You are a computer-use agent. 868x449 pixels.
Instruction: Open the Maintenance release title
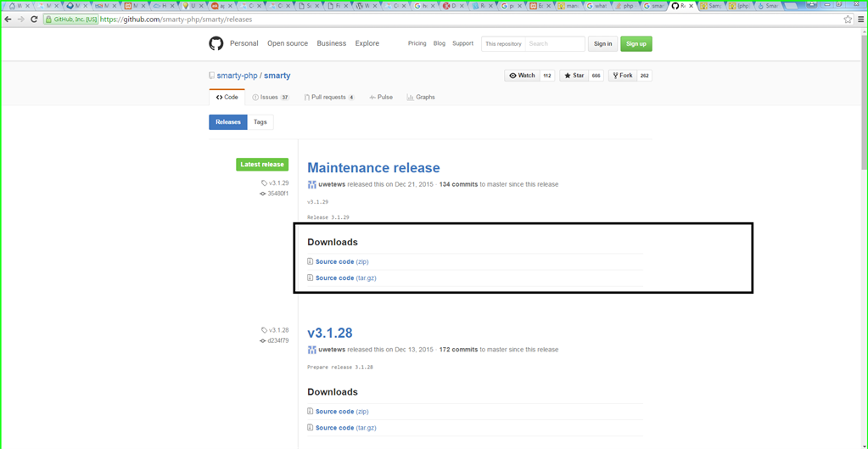coord(373,168)
